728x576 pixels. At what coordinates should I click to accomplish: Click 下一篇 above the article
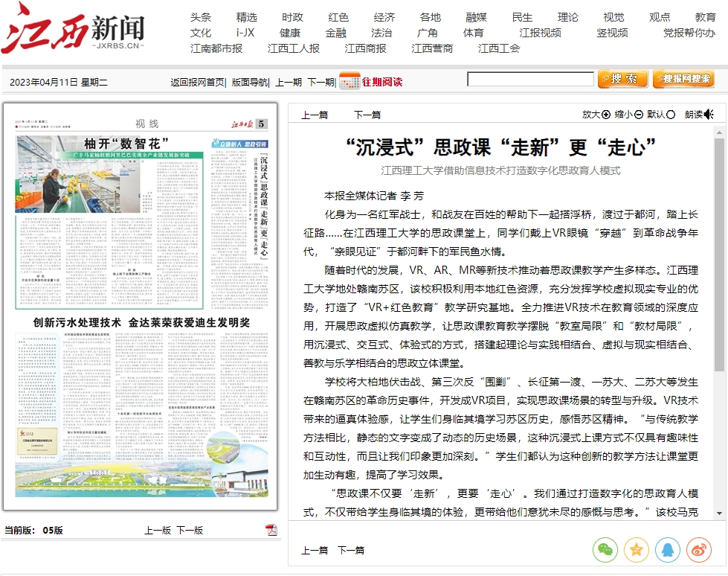367,115
